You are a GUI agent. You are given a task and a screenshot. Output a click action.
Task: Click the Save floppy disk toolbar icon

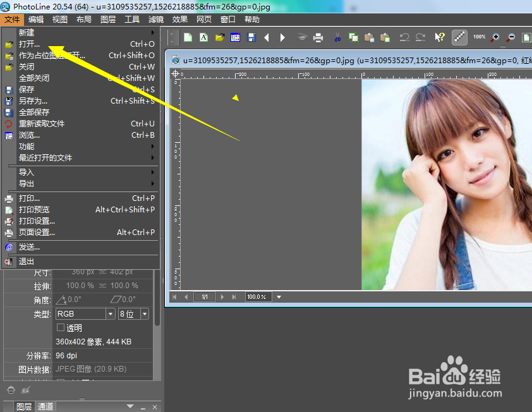(251, 37)
